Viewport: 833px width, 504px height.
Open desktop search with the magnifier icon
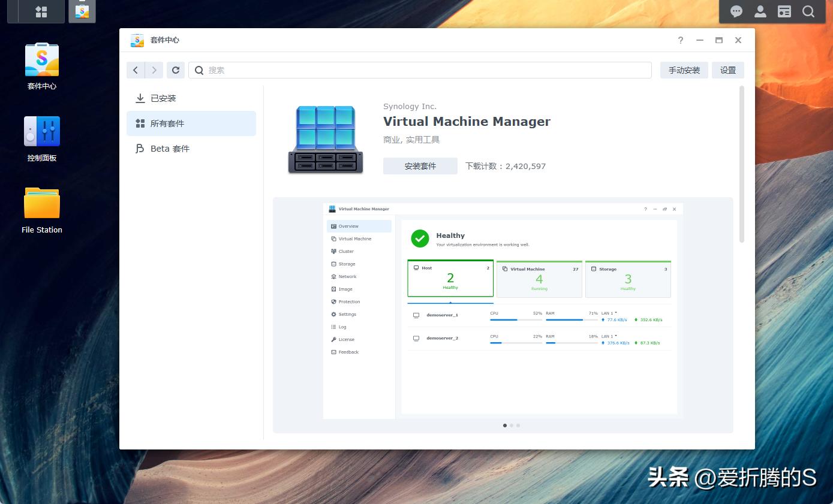click(x=808, y=11)
